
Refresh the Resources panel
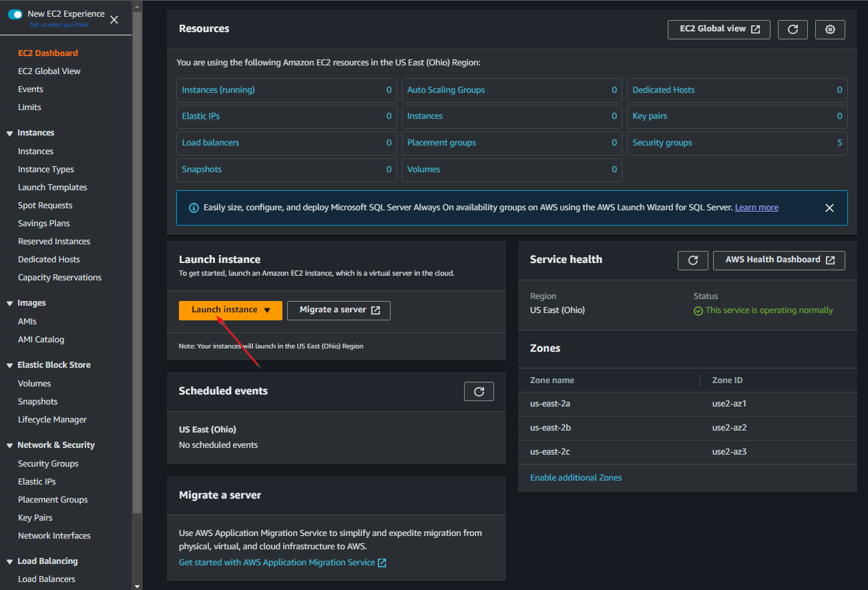pos(793,29)
